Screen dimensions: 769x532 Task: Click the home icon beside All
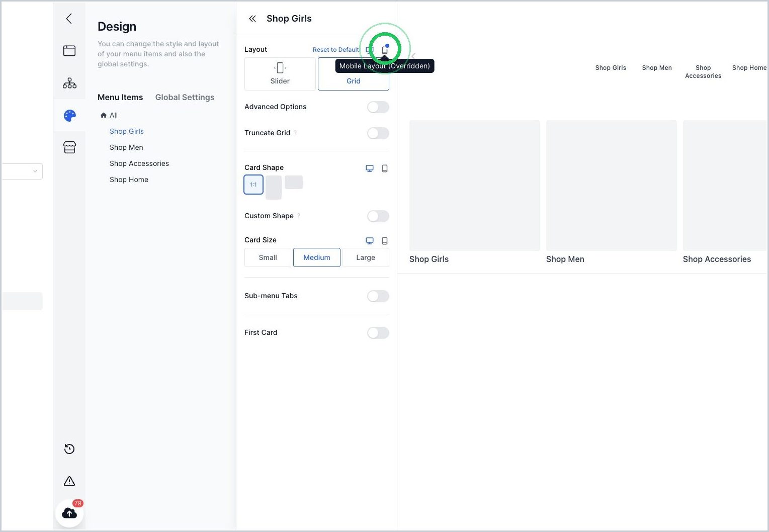104,115
